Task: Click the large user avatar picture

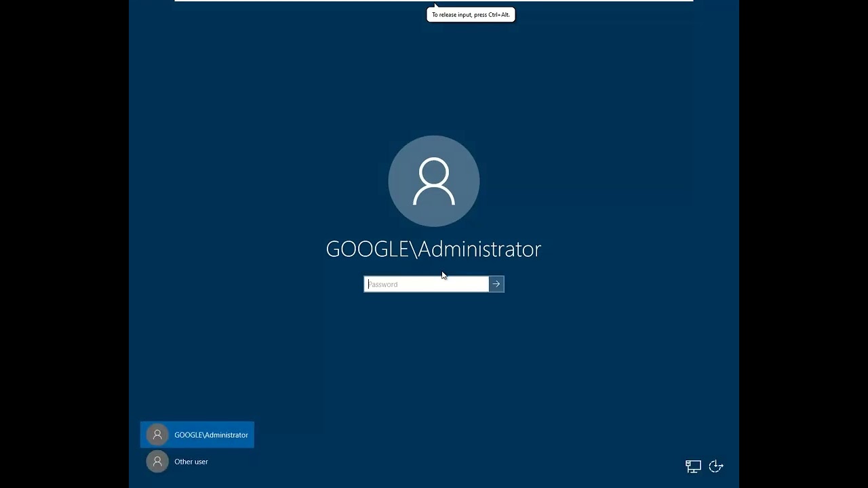Action: pos(434,181)
